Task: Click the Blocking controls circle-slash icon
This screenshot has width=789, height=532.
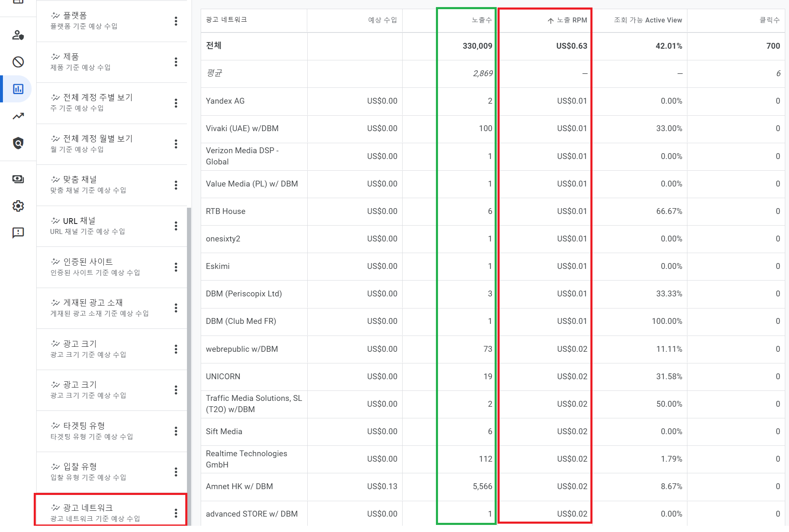Action: point(18,62)
